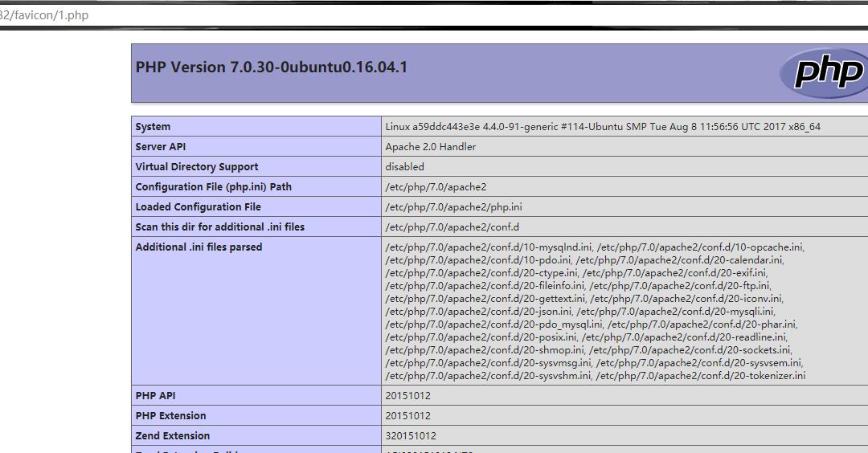
Task: Select Configuration File (php.ini) Path label
Action: pyautogui.click(x=213, y=187)
